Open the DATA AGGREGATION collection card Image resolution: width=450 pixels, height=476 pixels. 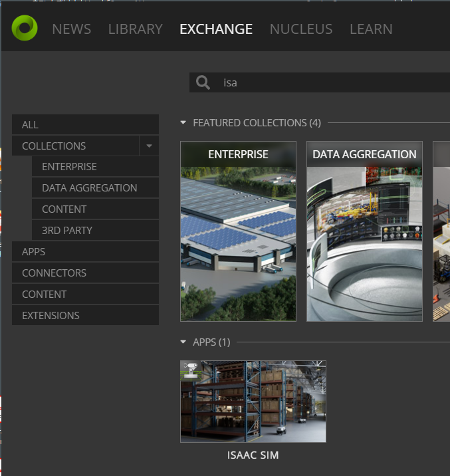364,231
